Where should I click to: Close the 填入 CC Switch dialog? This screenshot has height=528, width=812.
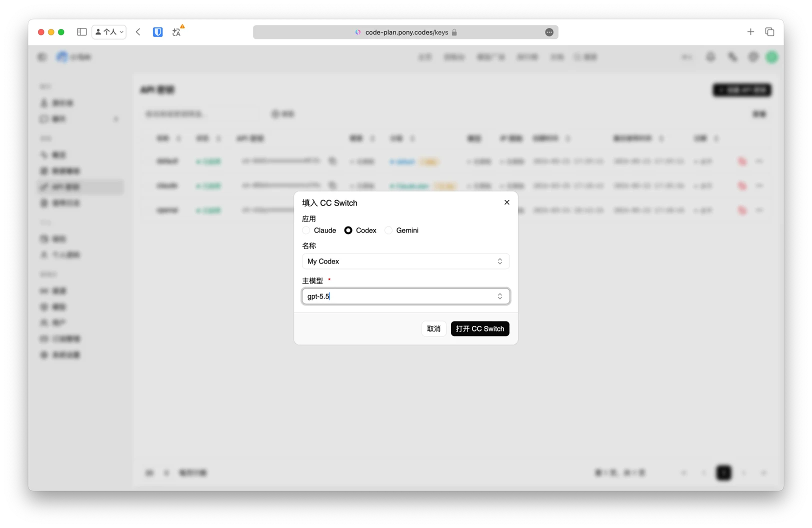click(x=507, y=202)
